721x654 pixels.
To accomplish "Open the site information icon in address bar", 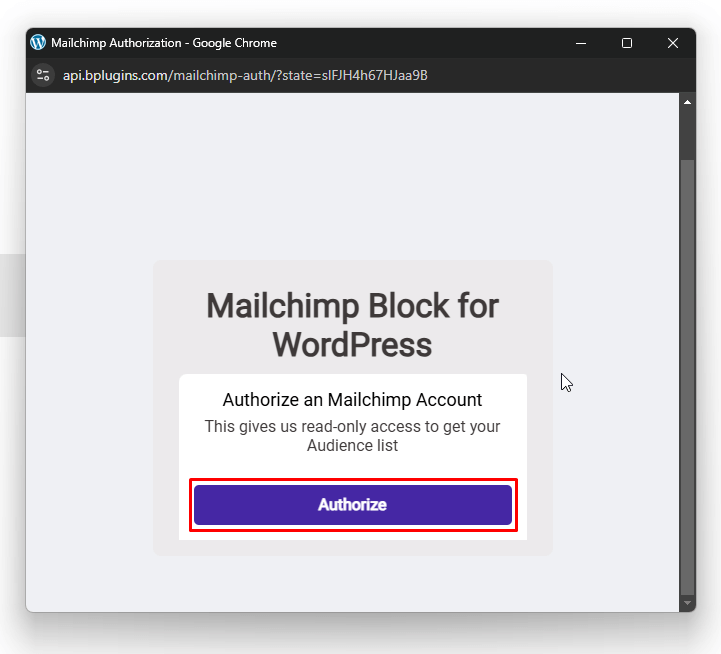I will click(43, 75).
